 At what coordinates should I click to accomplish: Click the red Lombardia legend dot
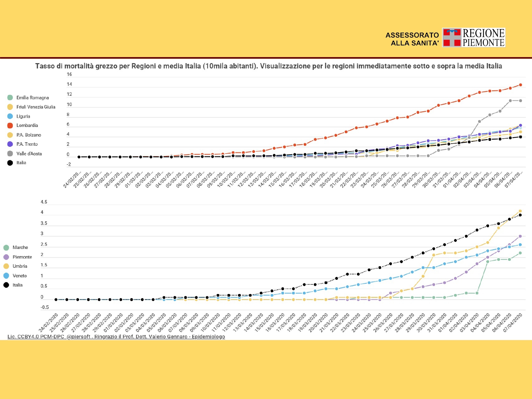point(10,126)
